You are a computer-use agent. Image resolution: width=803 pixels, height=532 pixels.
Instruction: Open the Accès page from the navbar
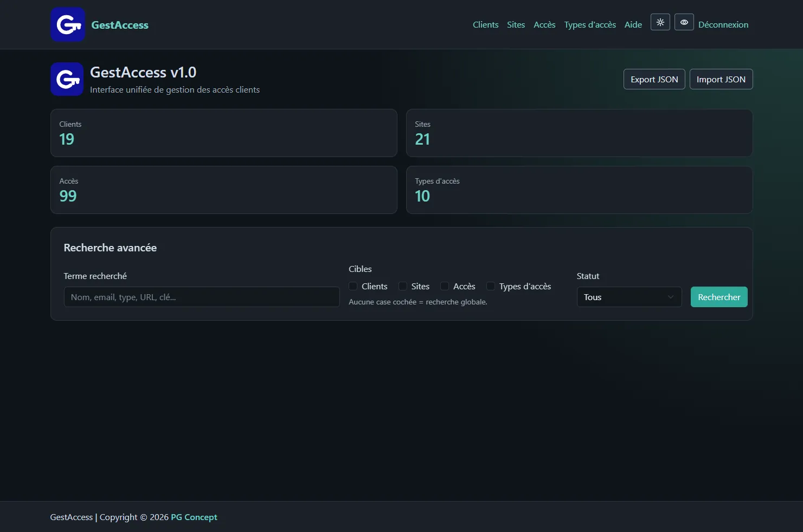[x=544, y=24]
